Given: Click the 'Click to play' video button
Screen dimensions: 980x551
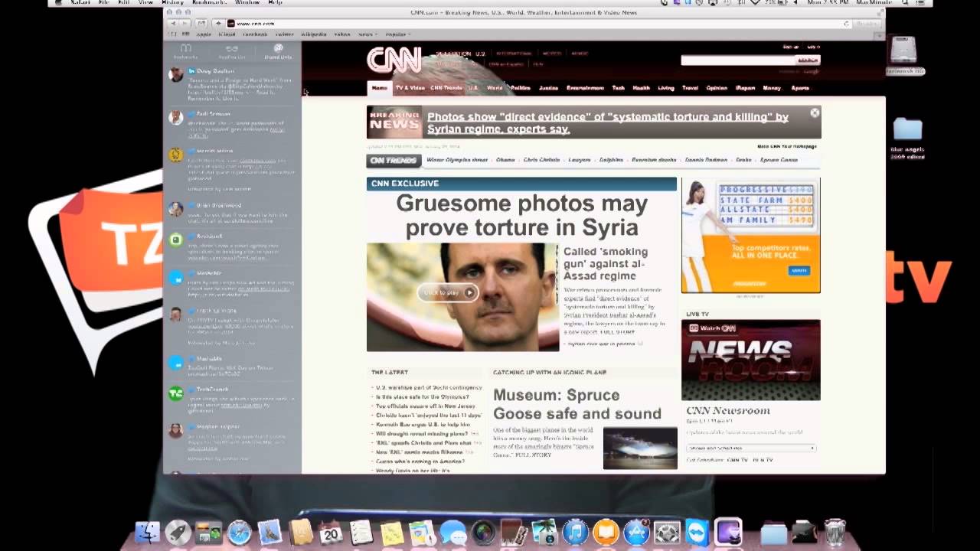Looking at the screenshot, I should 448,292.
